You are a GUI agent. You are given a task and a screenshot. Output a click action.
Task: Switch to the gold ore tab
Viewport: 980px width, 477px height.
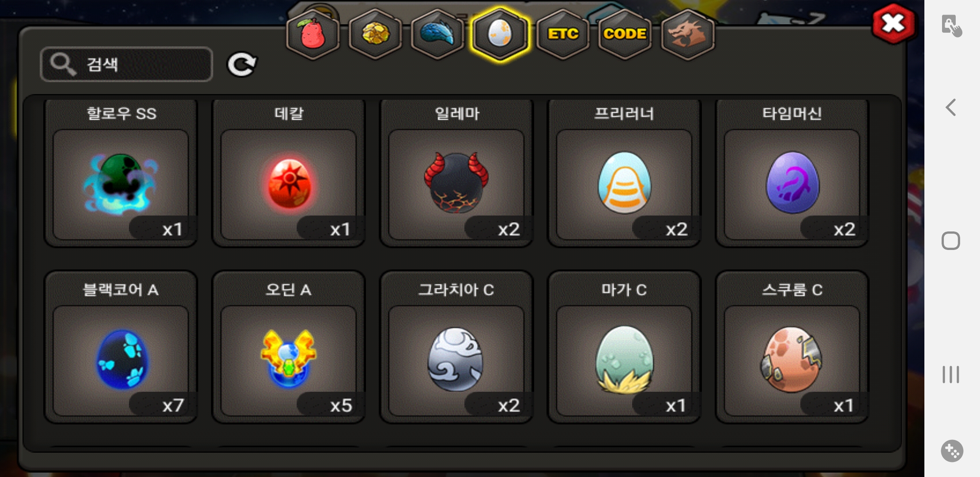(375, 34)
